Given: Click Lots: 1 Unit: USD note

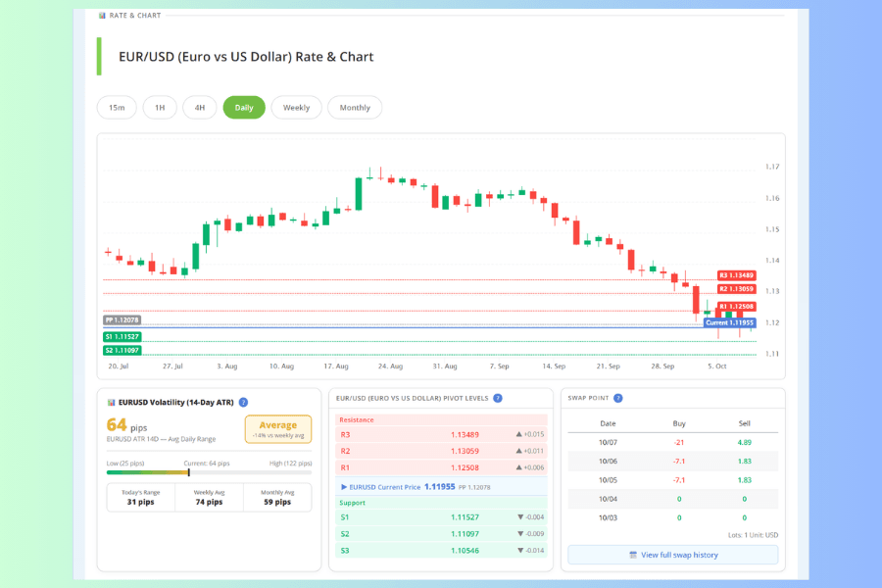Looking at the screenshot, I should pos(753,535).
